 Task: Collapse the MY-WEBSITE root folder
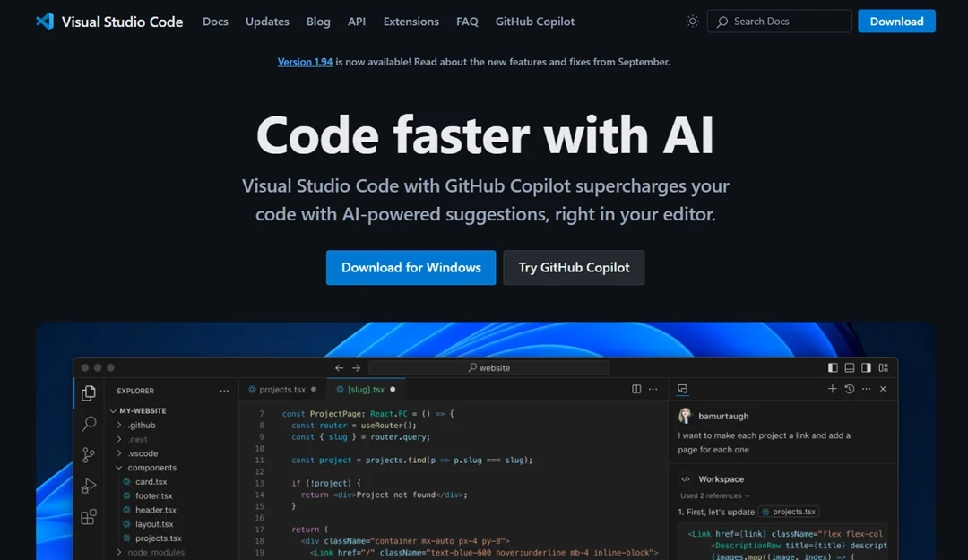pos(114,410)
